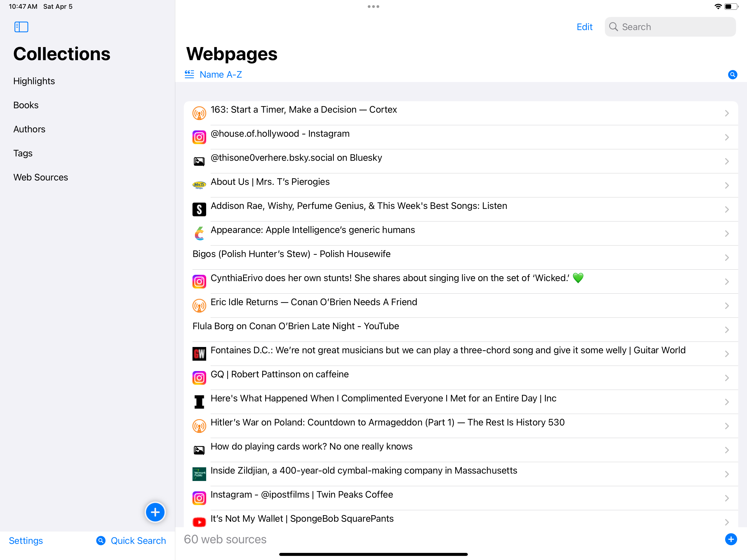Viewport: 747px width, 560px height.
Task: Tap the rainbow apple icon for the Appearance article
Action: pyautogui.click(x=199, y=234)
